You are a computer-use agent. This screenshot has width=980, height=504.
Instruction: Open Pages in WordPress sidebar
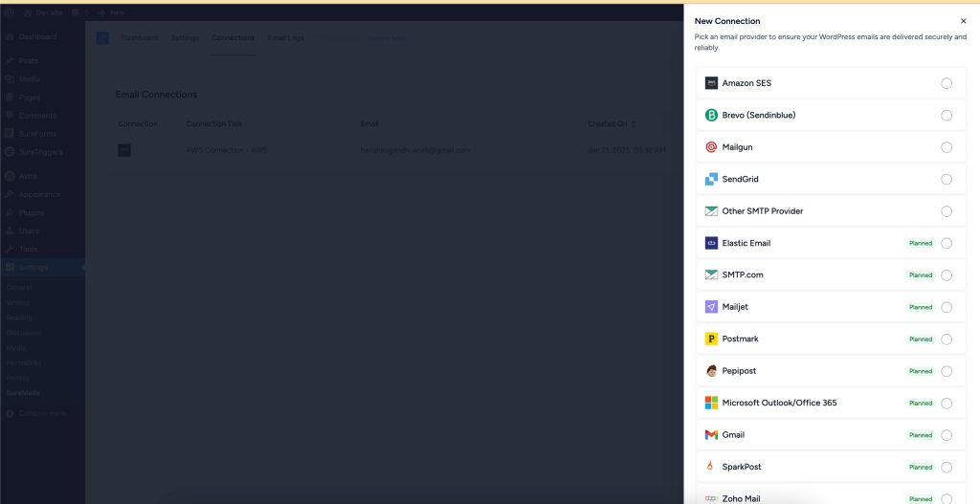point(30,98)
